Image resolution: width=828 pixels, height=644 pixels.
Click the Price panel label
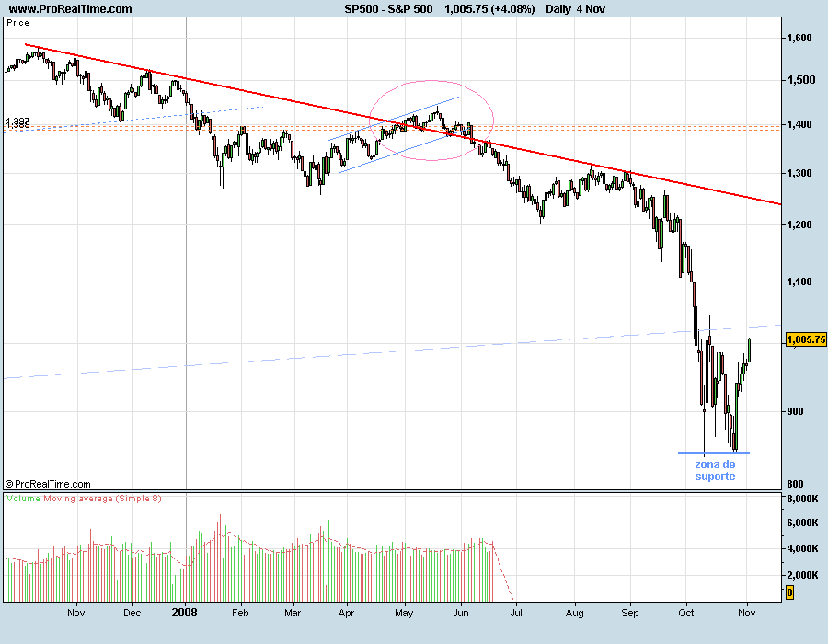pos(18,23)
